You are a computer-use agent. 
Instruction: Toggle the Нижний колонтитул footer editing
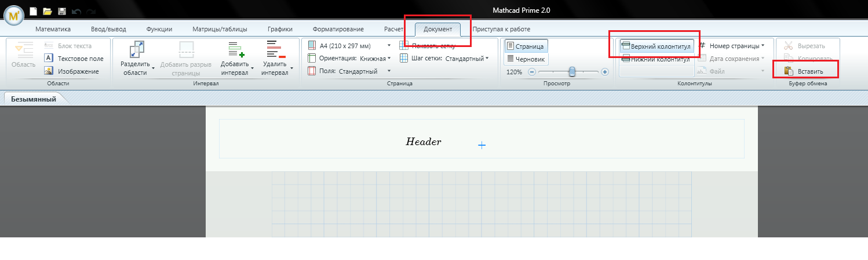[656, 59]
